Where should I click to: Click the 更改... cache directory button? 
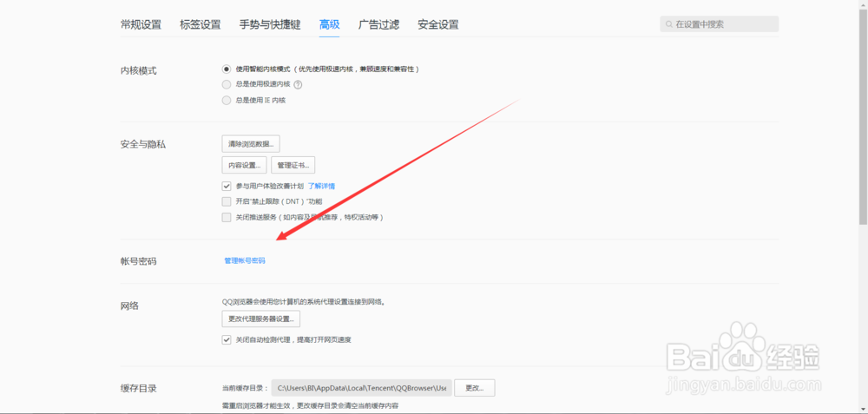[x=475, y=388]
